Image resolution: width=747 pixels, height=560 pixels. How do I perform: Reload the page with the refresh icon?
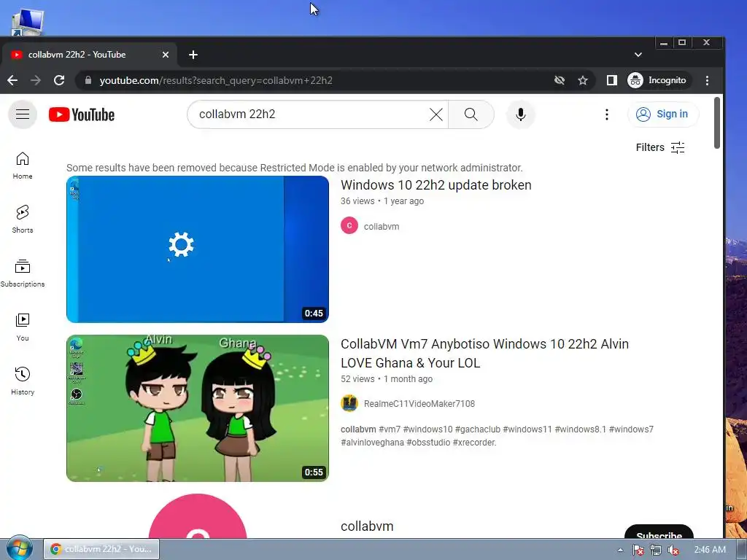59,80
